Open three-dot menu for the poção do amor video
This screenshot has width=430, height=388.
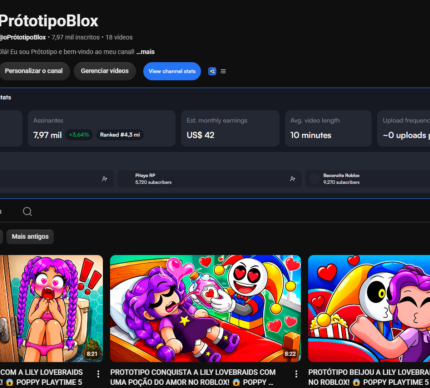[296, 374]
